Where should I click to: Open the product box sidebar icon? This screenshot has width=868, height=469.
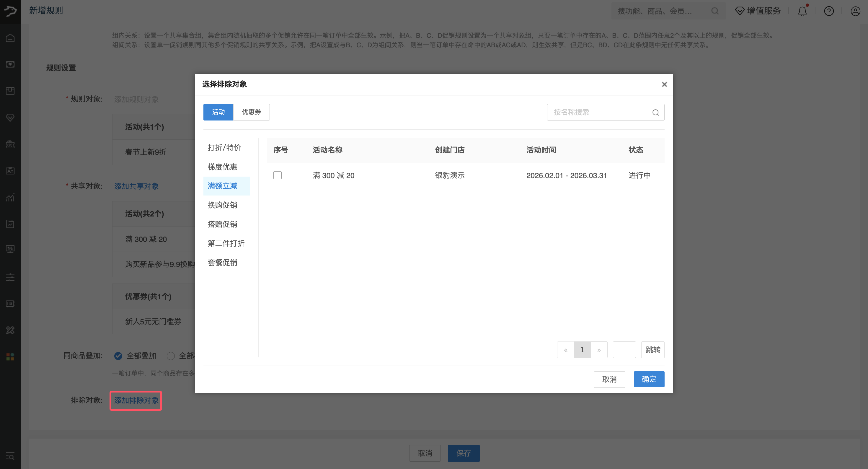[10, 91]
